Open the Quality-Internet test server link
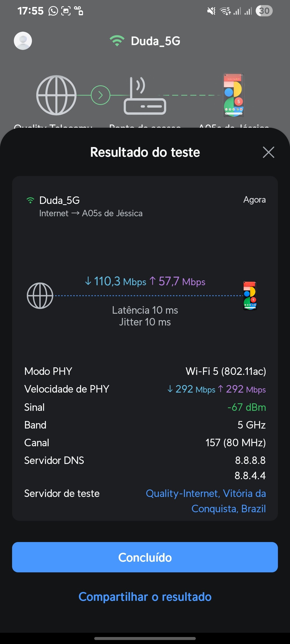290x644 pixels. [206, 501]
